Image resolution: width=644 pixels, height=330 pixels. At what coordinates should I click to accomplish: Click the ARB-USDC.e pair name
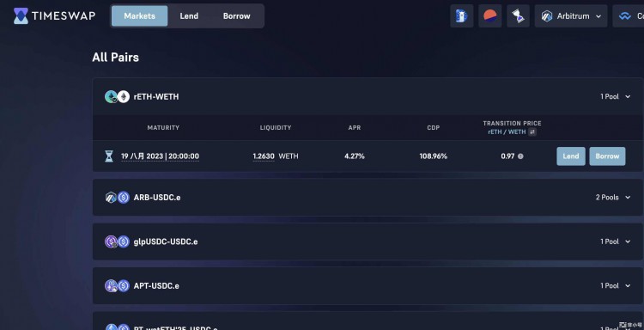point(157,198)
